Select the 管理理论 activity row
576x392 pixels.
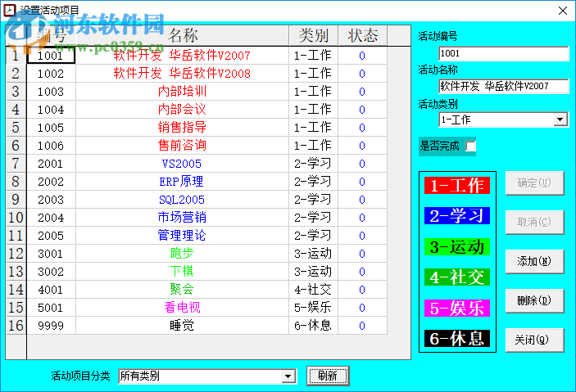(x=182, y=235)
